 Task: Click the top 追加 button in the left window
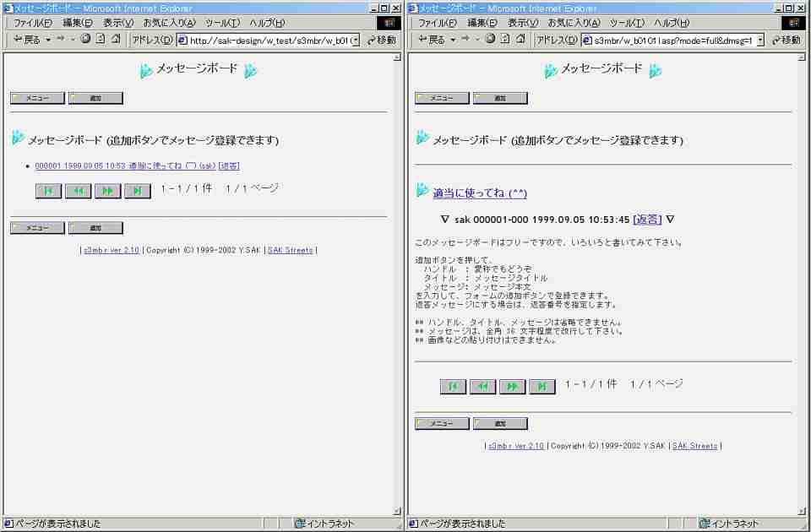tap(95, 98)
